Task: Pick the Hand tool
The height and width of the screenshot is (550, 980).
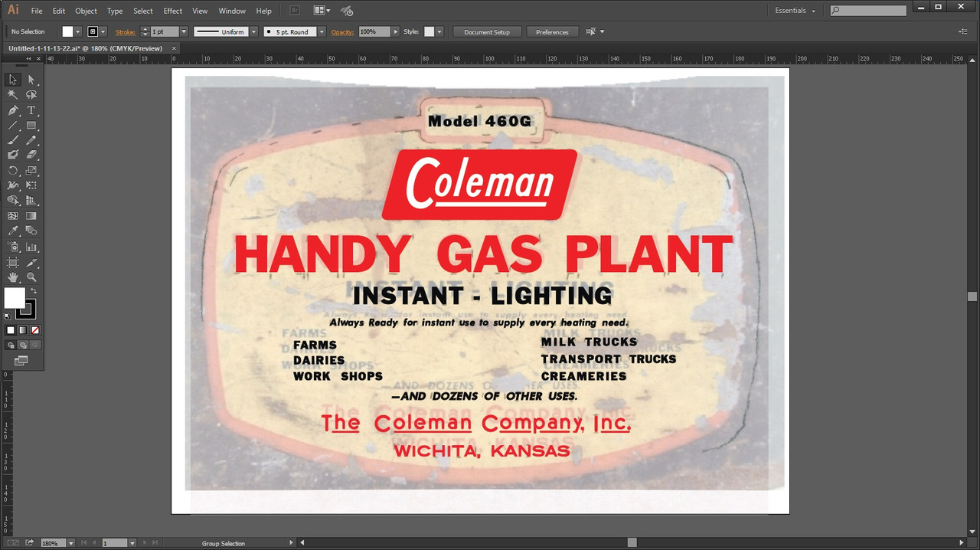Action: 13,277
